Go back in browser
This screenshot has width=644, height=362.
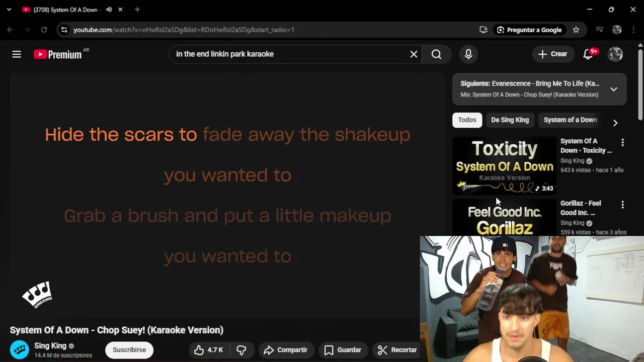point(10,30)
